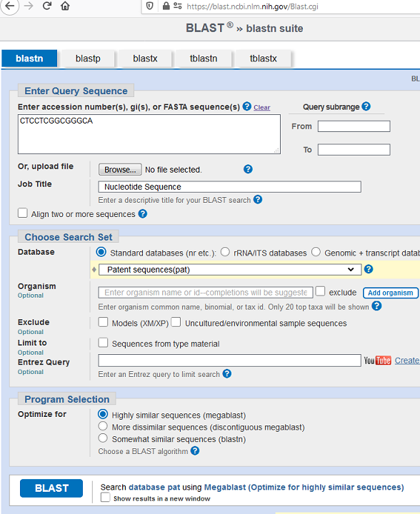Viewport: 420px width, 514px height.
Task: Choose Somewhat similar sequences (blastn)
Action: tap(103, 438)
